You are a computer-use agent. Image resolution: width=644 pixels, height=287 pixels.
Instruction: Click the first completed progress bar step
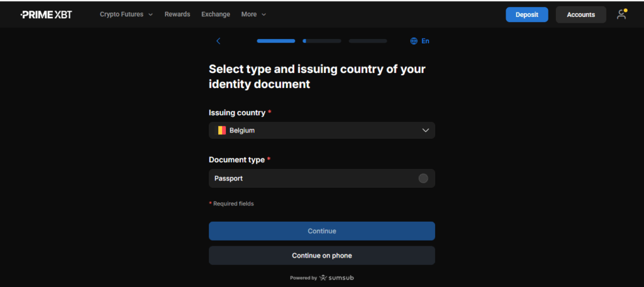[275, 41]
